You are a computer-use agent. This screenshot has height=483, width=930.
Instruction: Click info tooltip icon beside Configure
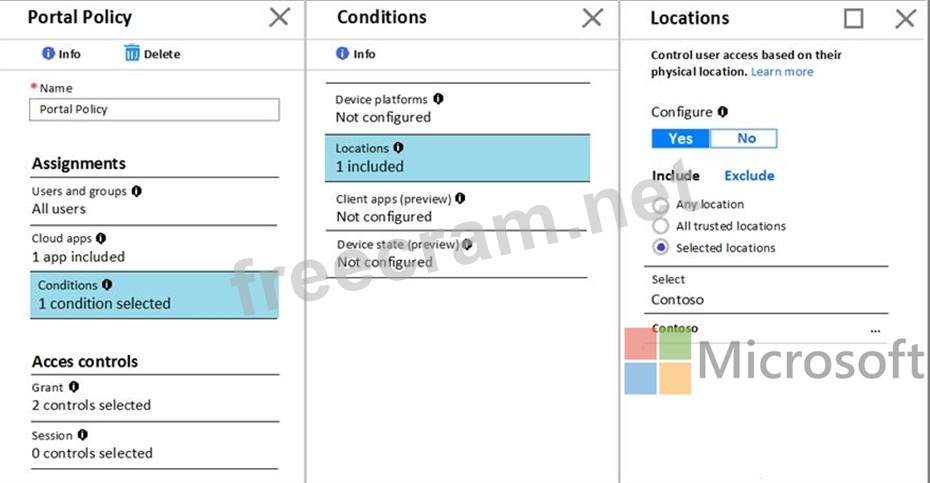(x=723, y=112)
